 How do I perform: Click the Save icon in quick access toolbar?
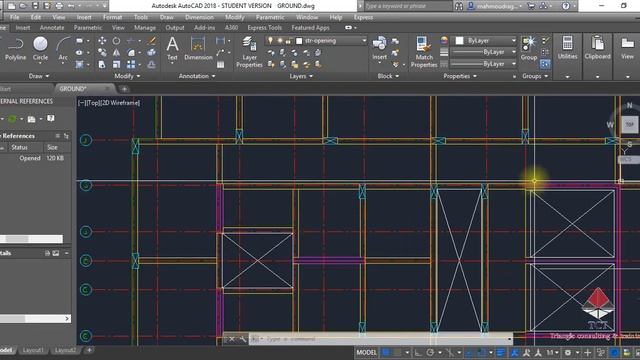(x=35, y=6)
